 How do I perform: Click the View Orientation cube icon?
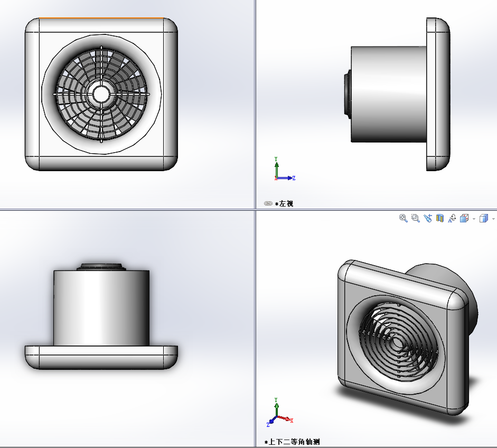coord(464,218)
